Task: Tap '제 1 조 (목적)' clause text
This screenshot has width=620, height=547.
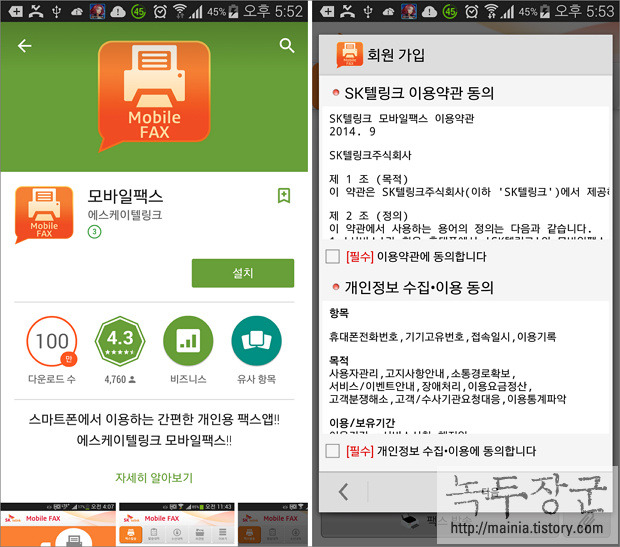Action: [369, 179]
